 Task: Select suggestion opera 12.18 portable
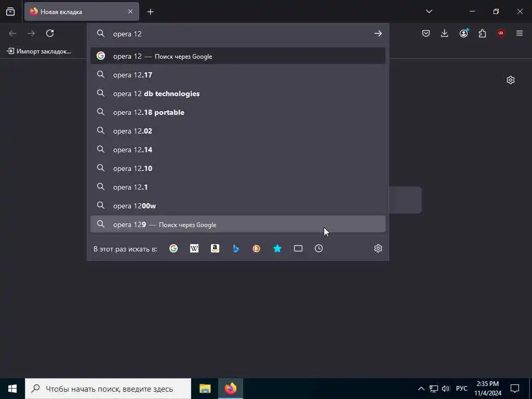click(x=238, y=112)
